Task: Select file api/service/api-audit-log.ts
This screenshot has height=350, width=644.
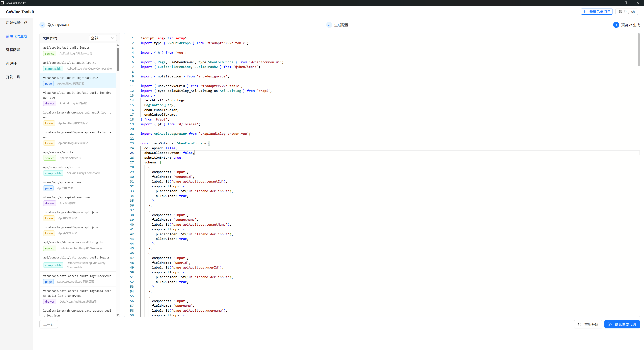Action: [78, 51]
